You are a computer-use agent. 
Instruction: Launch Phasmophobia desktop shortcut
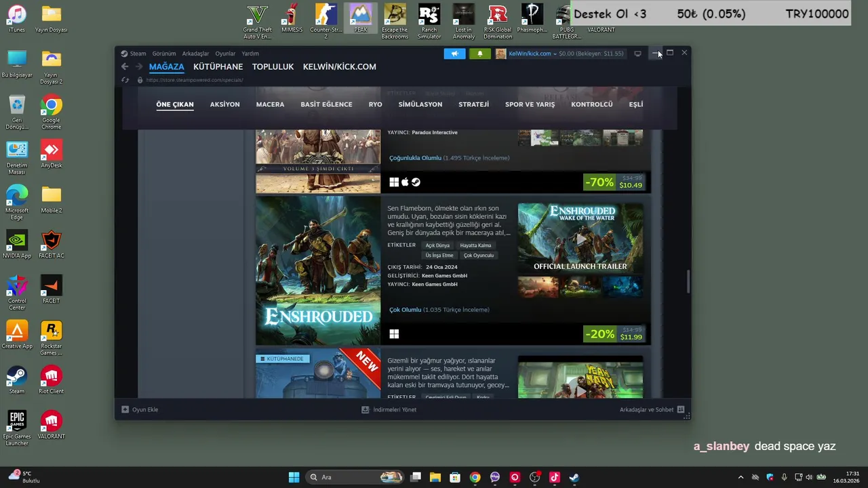(532, 18)
